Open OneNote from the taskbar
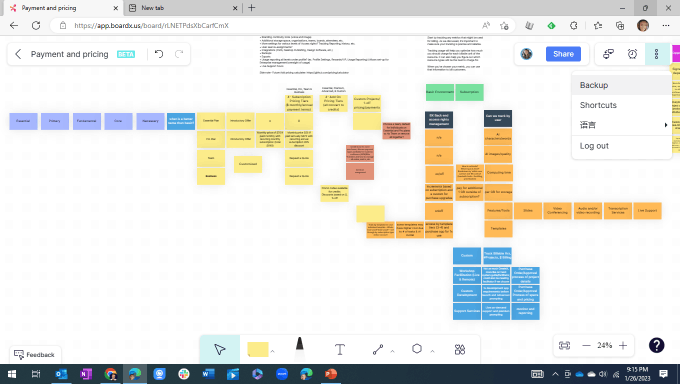Screen dimensions: 680x384 click(x=85, y=374)
